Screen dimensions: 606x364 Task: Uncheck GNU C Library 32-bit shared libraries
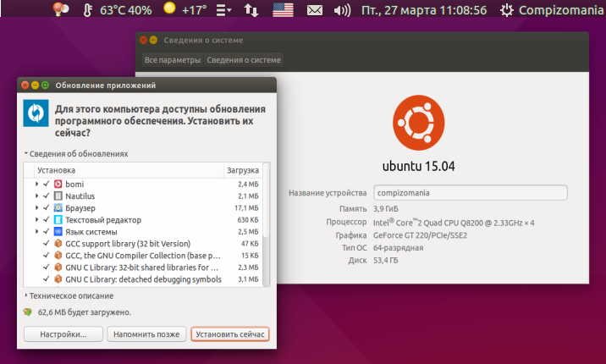pyautogui.click(x=47, y=267)
